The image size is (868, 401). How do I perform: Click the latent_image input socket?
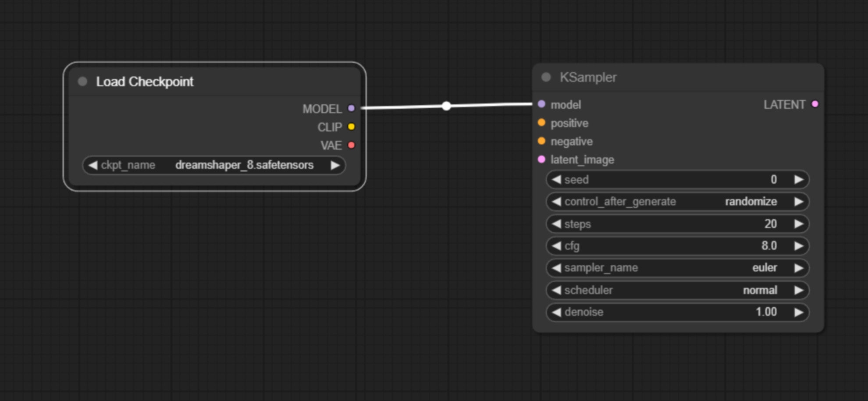(541, 160)
